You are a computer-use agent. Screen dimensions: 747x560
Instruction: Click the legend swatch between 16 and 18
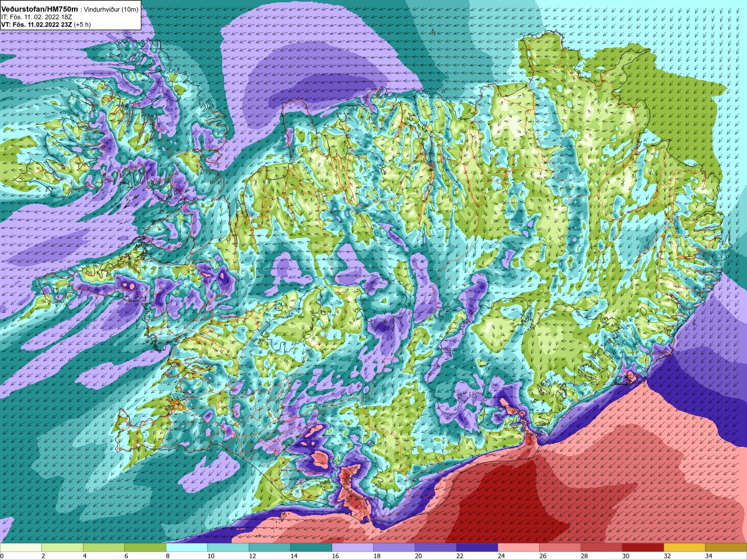click(x=352, y=548)
